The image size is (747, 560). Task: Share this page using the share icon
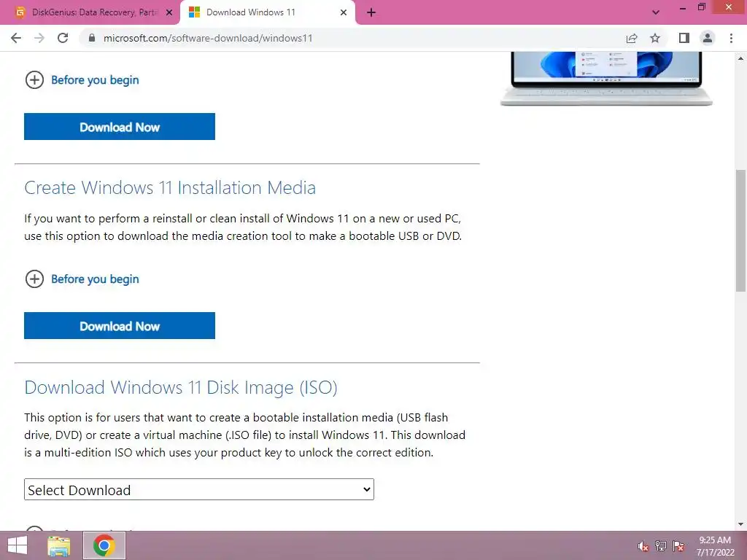632,38
